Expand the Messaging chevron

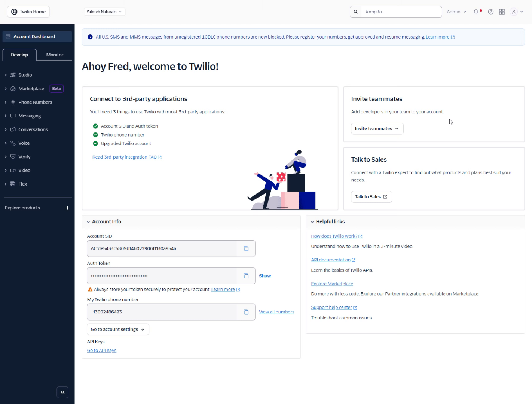[x=6, y=116]
